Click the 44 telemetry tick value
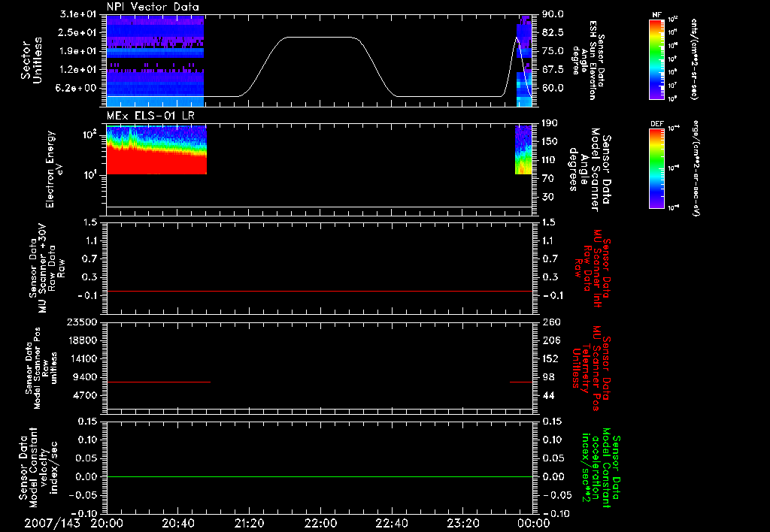This screenshot has width=770, height=532. pos(548,395)
